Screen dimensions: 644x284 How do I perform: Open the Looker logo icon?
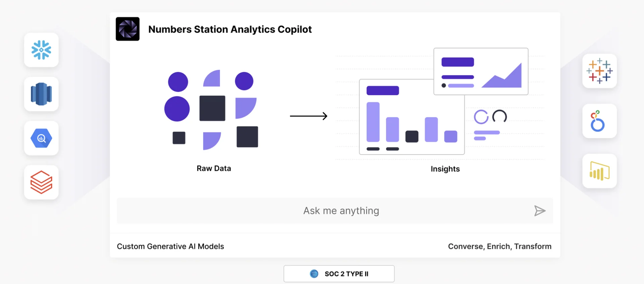coord(599,121)
